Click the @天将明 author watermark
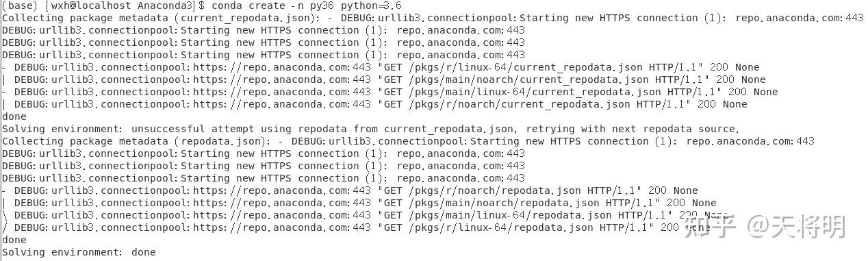Viewport: 868px width, 261px height. coord(796,226)
